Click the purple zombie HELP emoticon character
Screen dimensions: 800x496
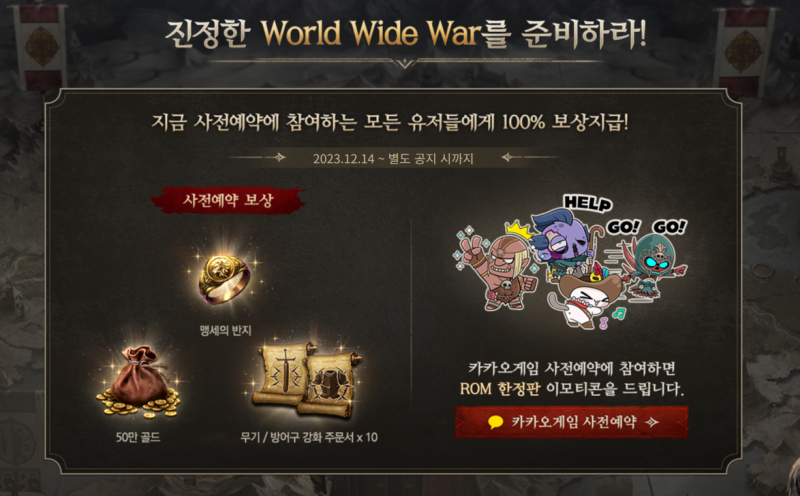(x=563, y=245)
